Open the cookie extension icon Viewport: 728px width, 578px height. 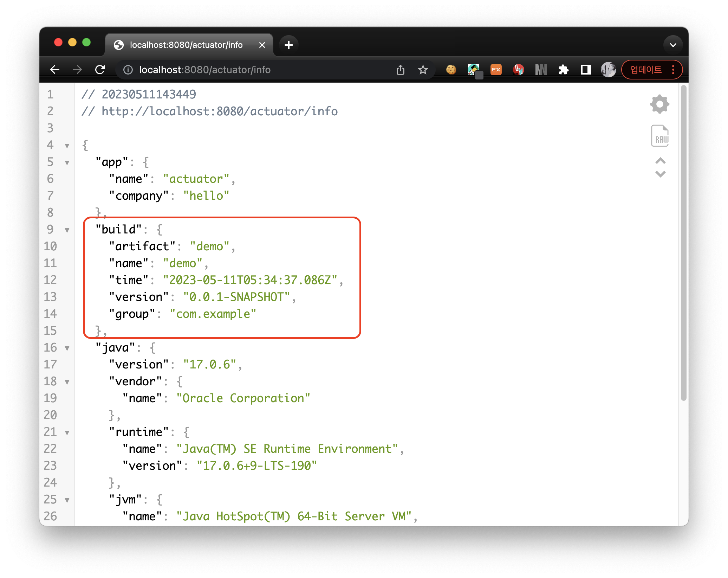click(x=451, y=70)
